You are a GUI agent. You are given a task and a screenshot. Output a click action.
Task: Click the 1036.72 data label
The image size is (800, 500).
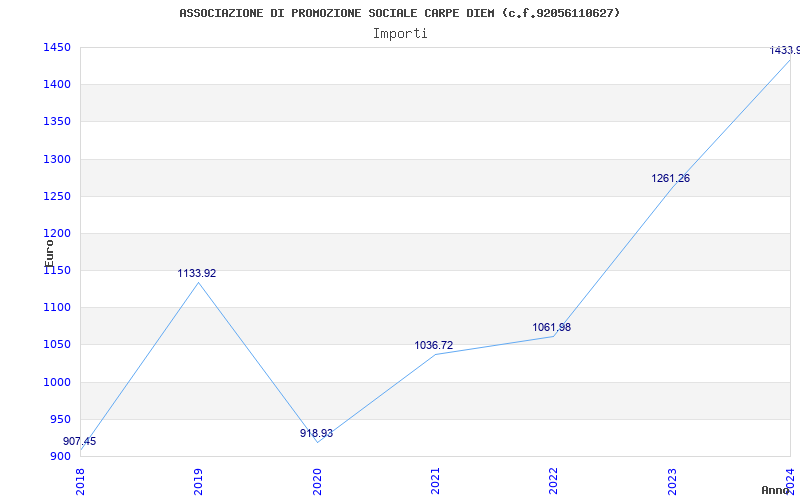tap(434, 345)
